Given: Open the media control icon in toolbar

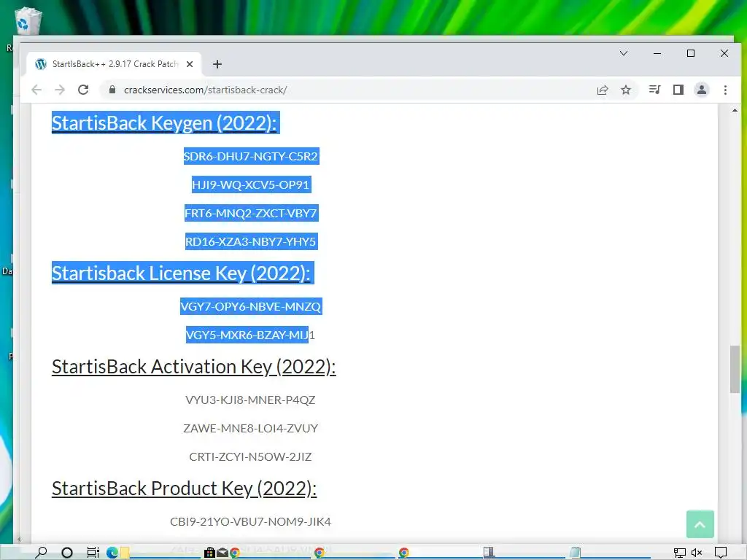Looking at the screenshot, I should coord(655,90).
